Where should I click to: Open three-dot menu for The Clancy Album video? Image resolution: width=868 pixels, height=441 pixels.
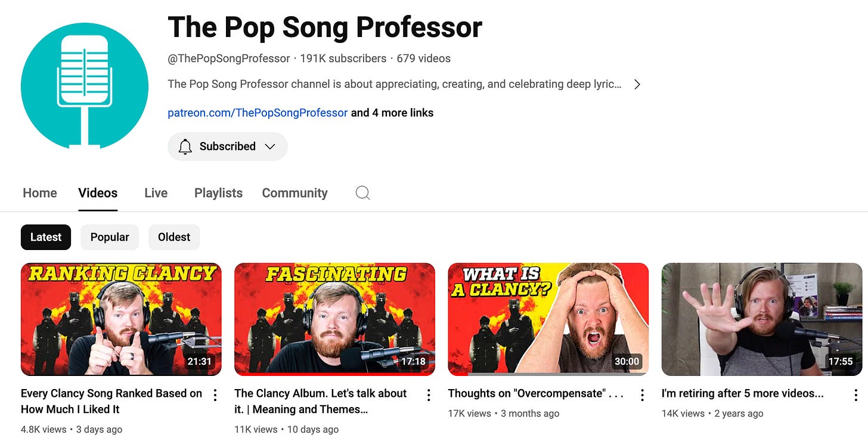429,395
